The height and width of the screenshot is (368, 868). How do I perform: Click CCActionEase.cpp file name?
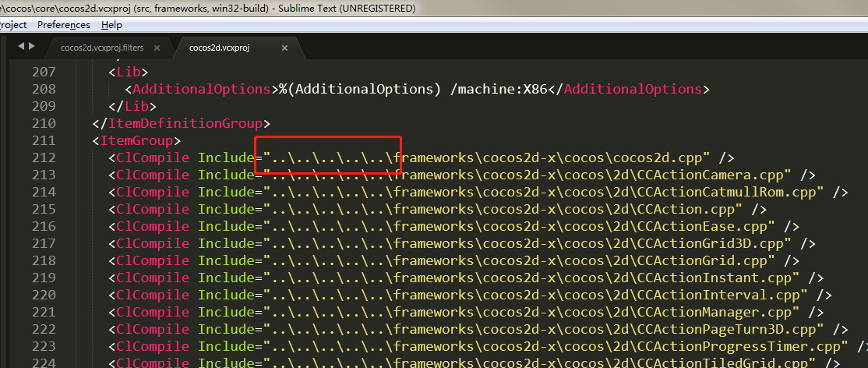(702, 227)
